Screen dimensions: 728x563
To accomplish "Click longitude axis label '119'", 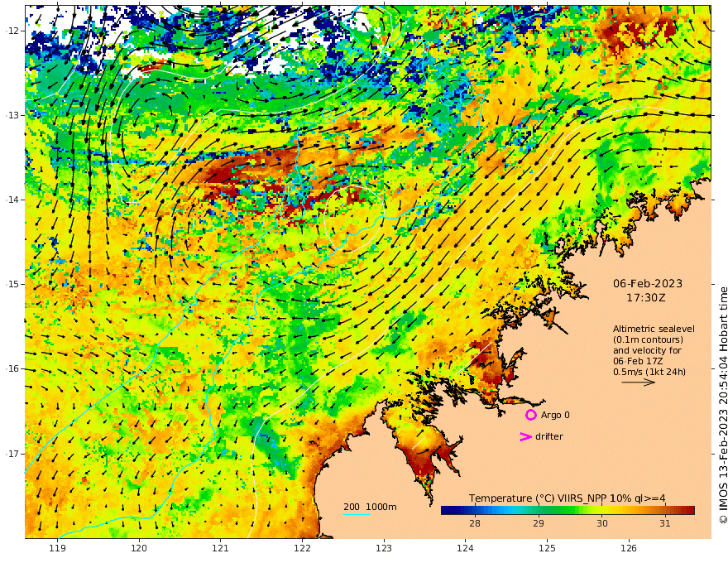I will pos(58,549).
